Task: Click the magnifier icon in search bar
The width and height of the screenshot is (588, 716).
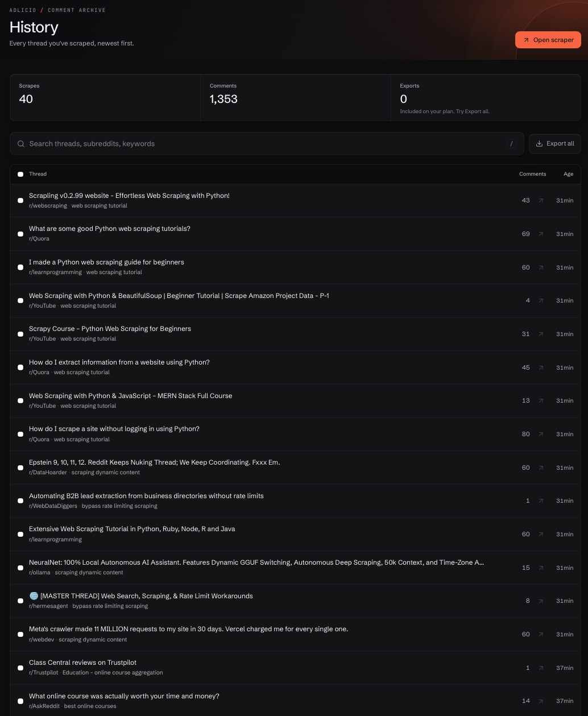Action: tap(21, 144)
